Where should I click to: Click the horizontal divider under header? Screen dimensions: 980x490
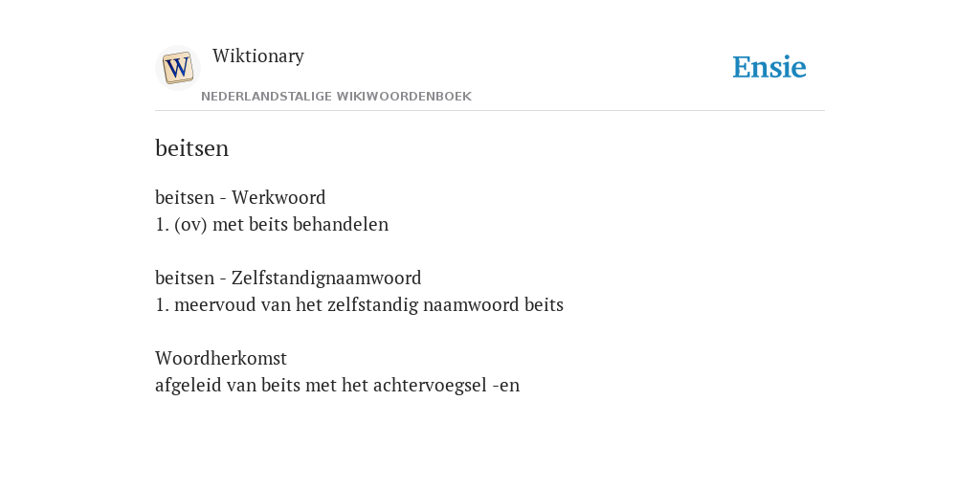[490, 111]
